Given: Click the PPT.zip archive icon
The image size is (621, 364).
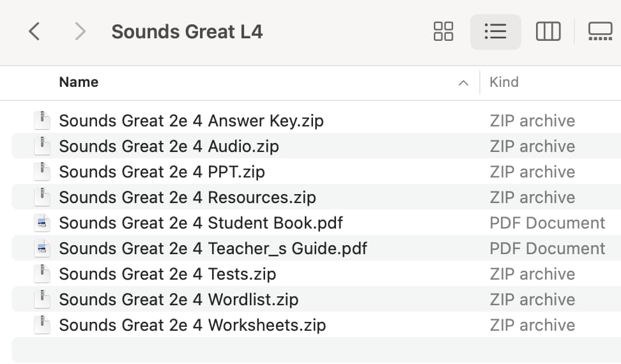Looking at the screenshot, I should coord(42,172).
